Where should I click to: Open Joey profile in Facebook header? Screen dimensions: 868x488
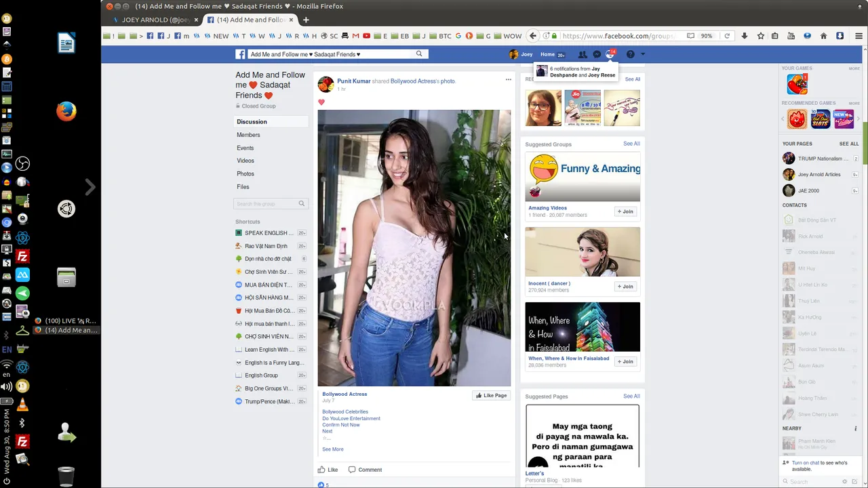tap(521, 54)
